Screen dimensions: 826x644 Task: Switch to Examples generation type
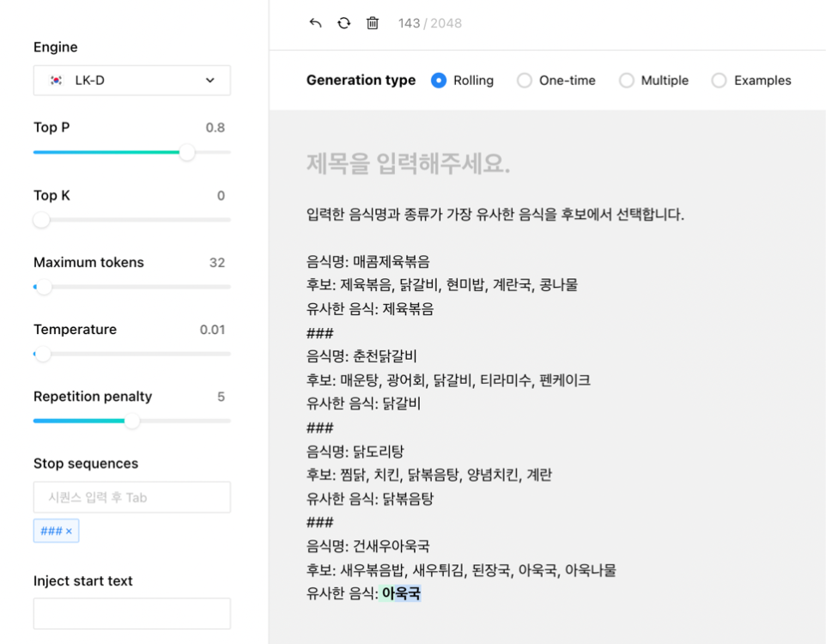pos(719,81)
